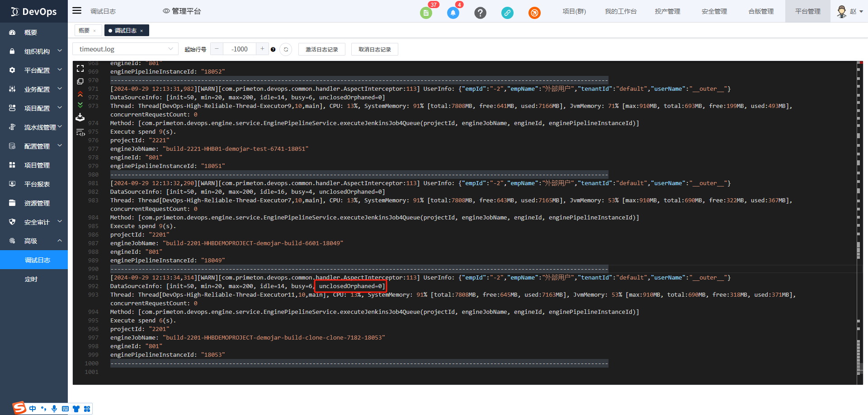
Task: Click the 取消日志记录 button
Action: (x=374, y=49)
